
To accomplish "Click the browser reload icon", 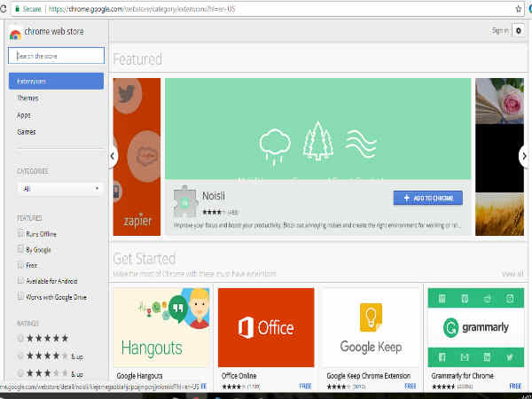I will [x=3, y=9].
